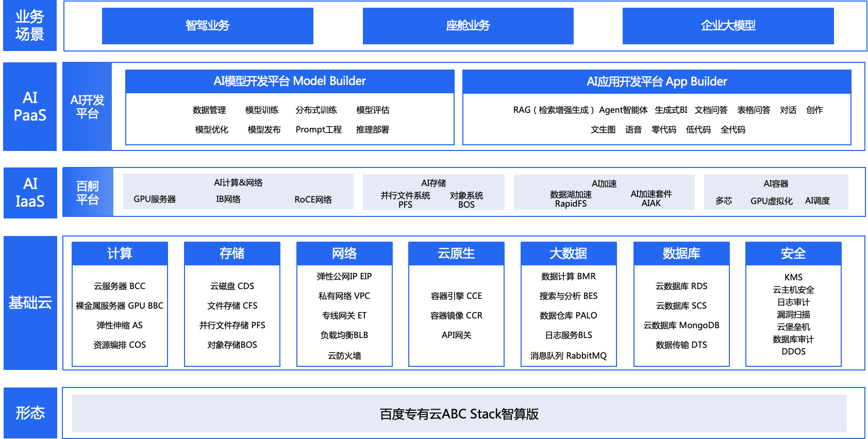The image size is (868, 439).
Task: Click the API网关 text
Action: [456, 335]
